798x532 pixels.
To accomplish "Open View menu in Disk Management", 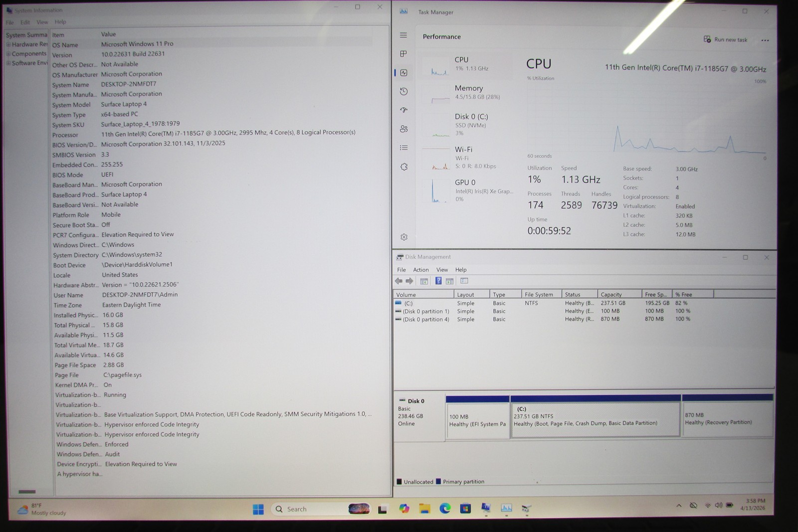I will click(x=442, y=270).
